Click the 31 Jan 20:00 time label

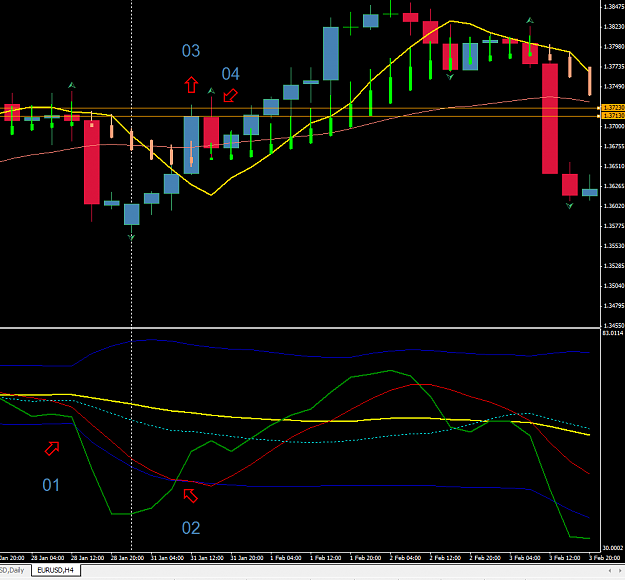(x=247, y=558)
